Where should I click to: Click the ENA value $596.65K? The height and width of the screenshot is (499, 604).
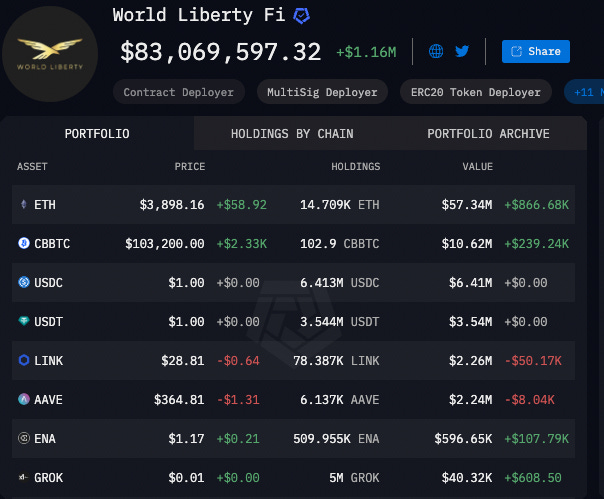463,439
